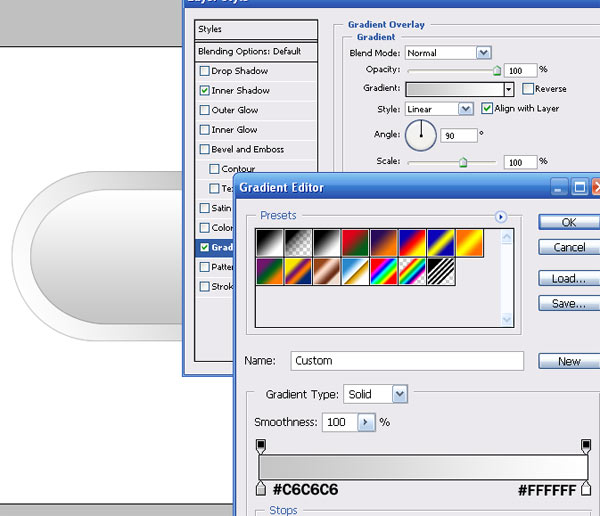Click the Load... button
This screenshot has width=600, height=516.
[x=569, y=278]
